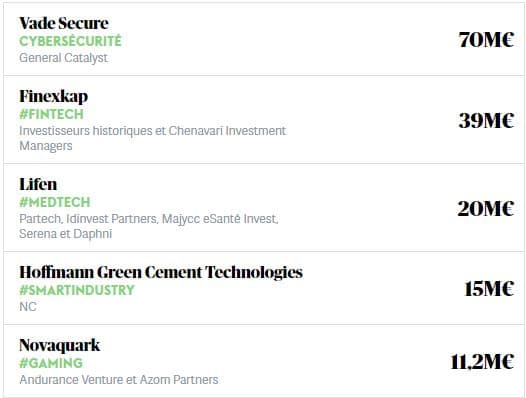The height and width of the screenshot is (398, 526).
Task: Click the Partech, Idinvest Partners investor line
Action: (x=149, y=219)
